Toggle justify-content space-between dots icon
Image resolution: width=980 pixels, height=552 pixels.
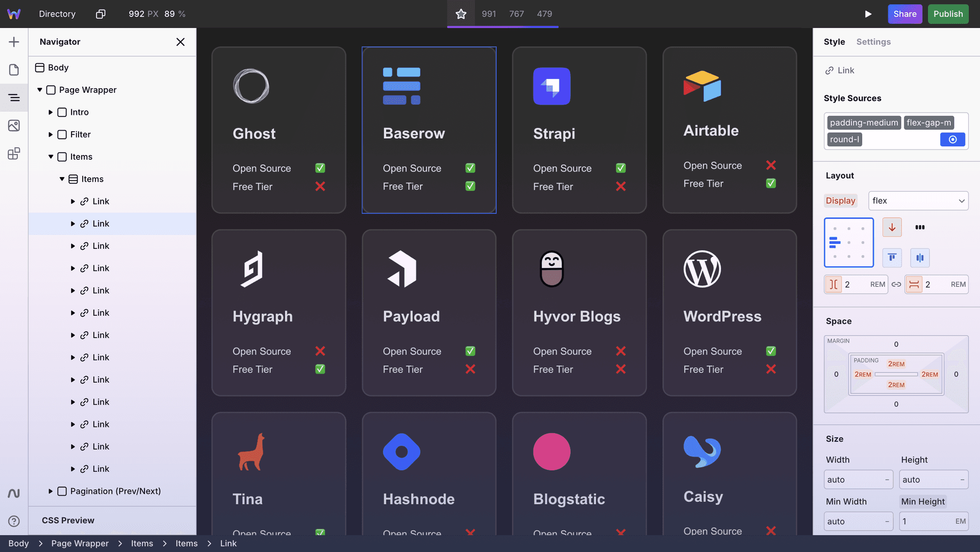[920, 227]
